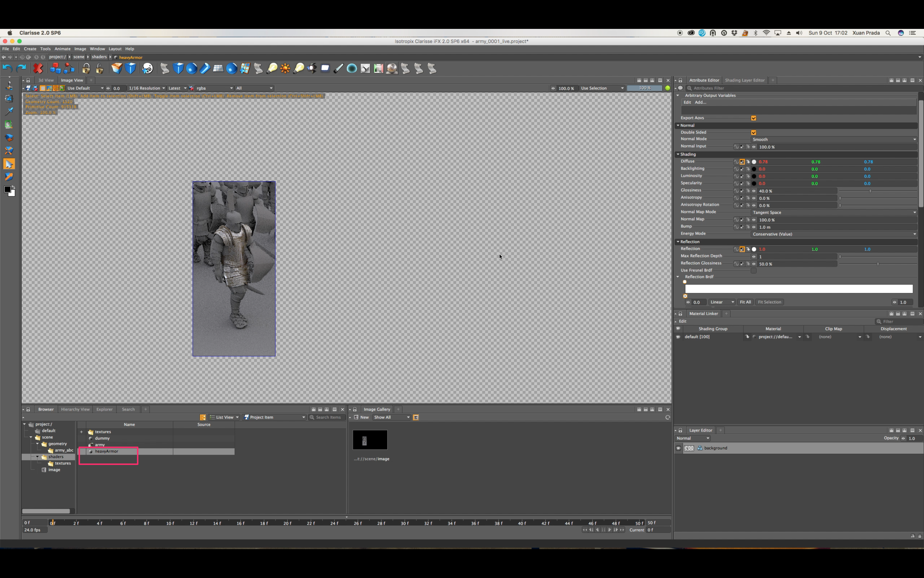Open the Animate menu
The width and height of the screenshot is (924, 578).
62,49
